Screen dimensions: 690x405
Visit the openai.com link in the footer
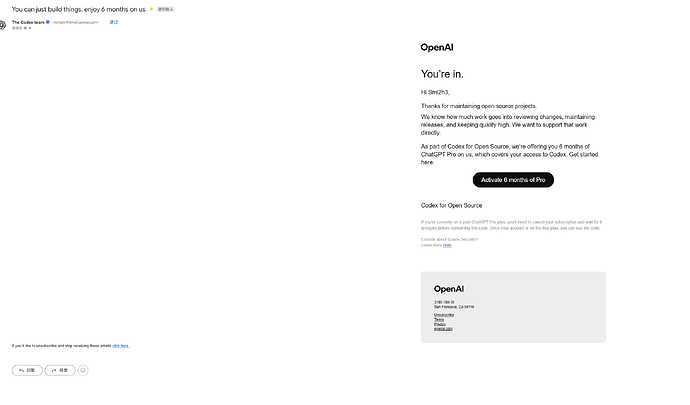(443, 329)
